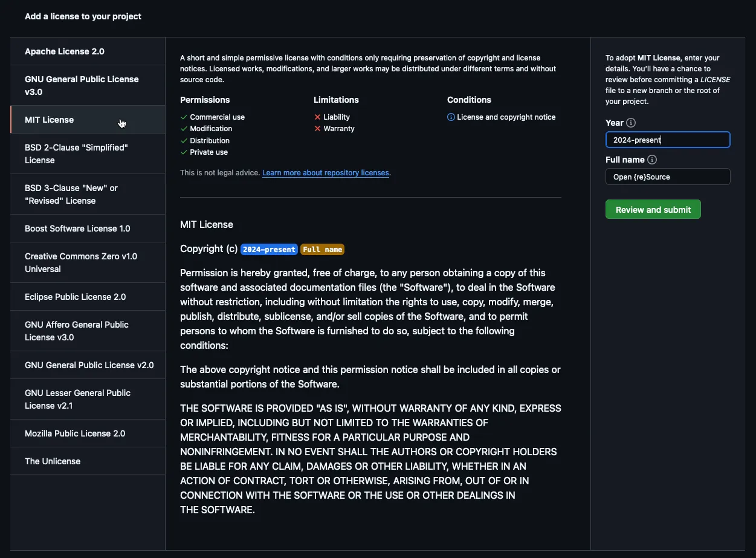Click the checkmark icon beside Private use
756x558 pixels.
pyautogui.click(x=184, y=152)
